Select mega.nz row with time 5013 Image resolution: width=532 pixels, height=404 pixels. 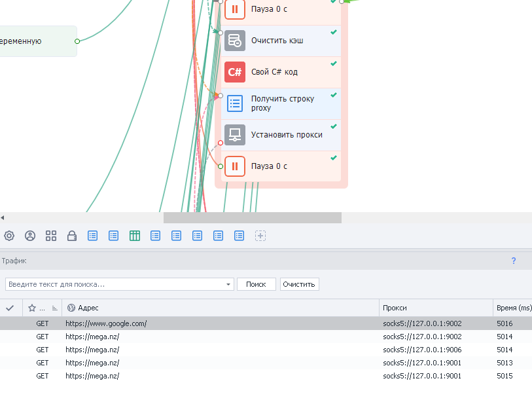click(x=266, y=363)
